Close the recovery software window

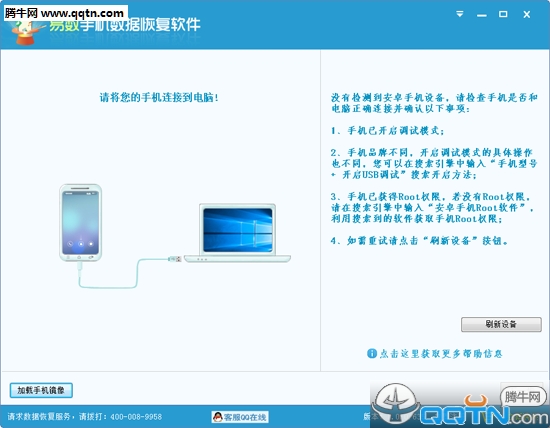pyautogui.click(x=526, y=14)
